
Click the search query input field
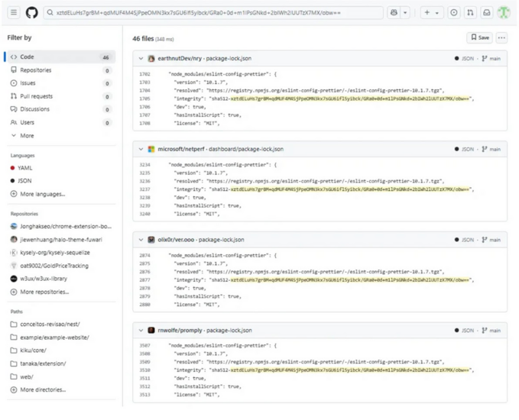213,12
